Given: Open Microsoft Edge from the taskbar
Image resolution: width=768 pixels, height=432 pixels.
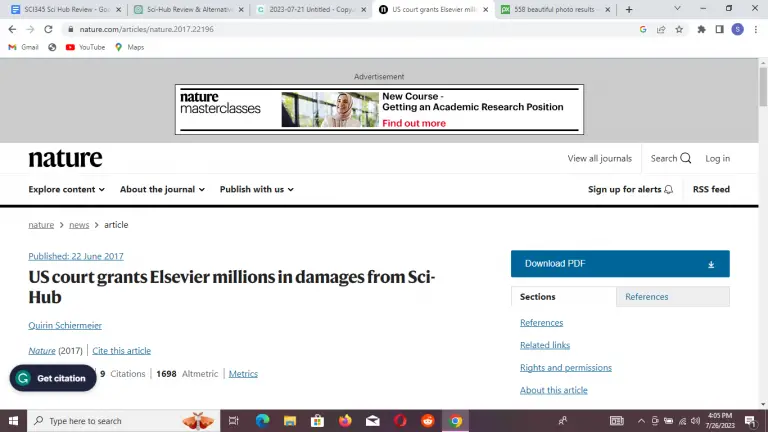Looking at the screenshot, I should pyautogui.click(x=263, y=421).
